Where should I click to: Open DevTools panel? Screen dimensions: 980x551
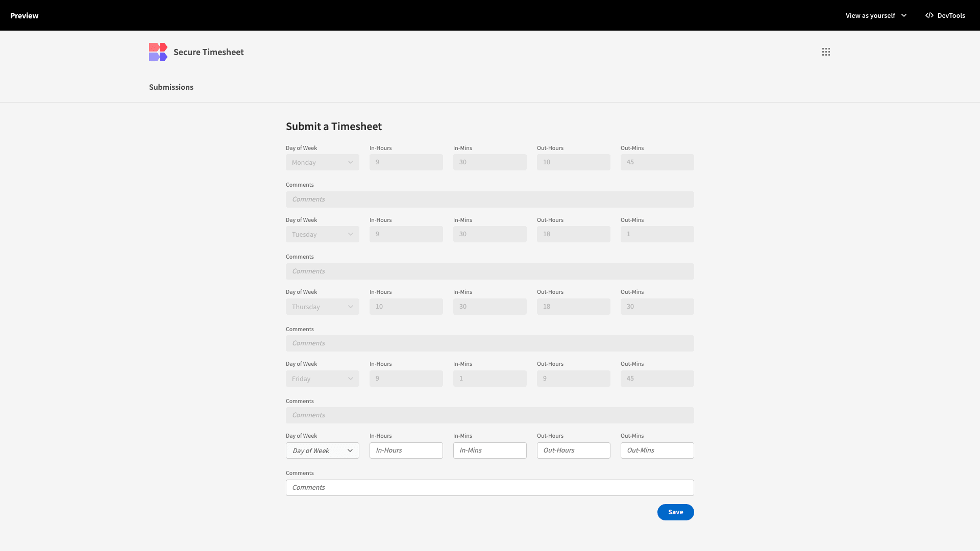pos(945,15)
